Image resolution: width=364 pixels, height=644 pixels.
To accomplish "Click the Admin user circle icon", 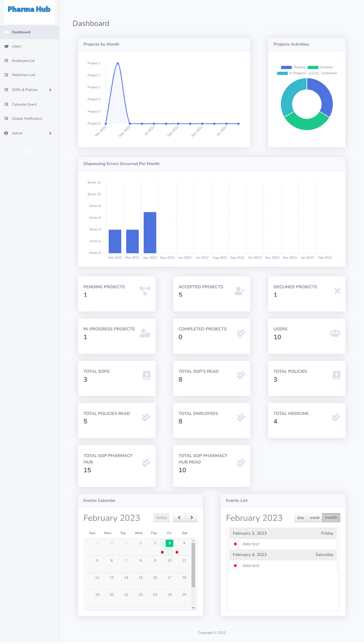I will 6,133.
